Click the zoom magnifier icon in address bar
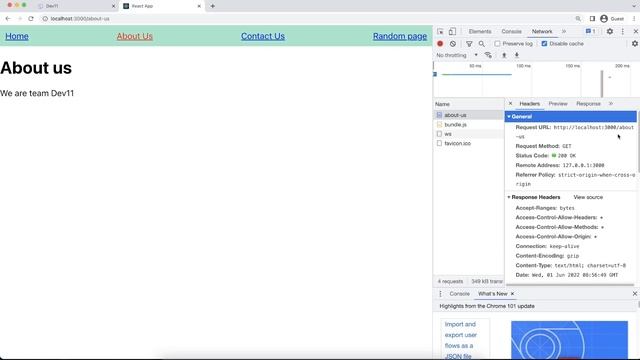Image resolution: width=640 pixels, height=360 pixels. (578, 18)
